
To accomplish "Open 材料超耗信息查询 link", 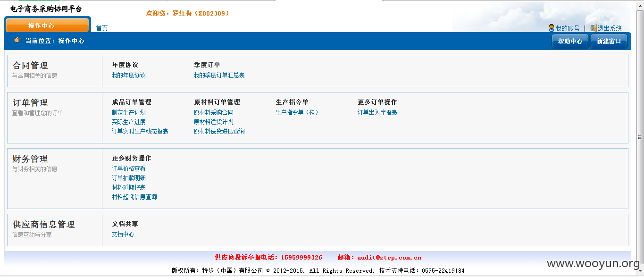I will point(134,197).
